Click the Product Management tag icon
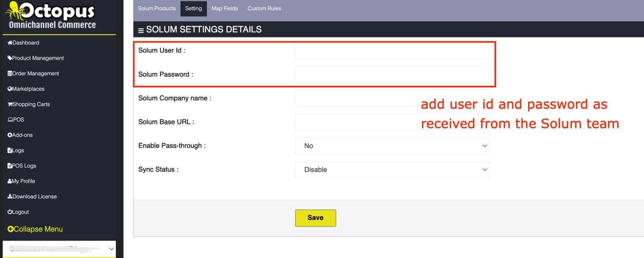Viewport: 644px width, 258px height. (10, 58)
